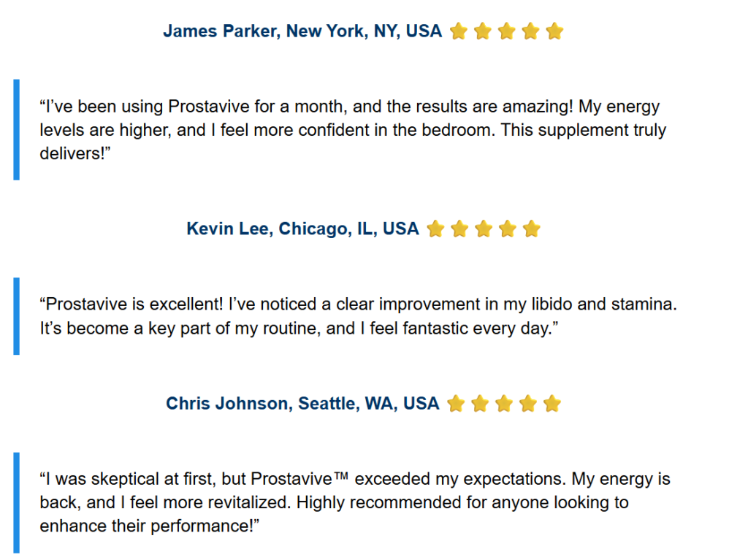
Task: Click the blue bar beside James Parker's review
Action: click(x=17, y=130)
